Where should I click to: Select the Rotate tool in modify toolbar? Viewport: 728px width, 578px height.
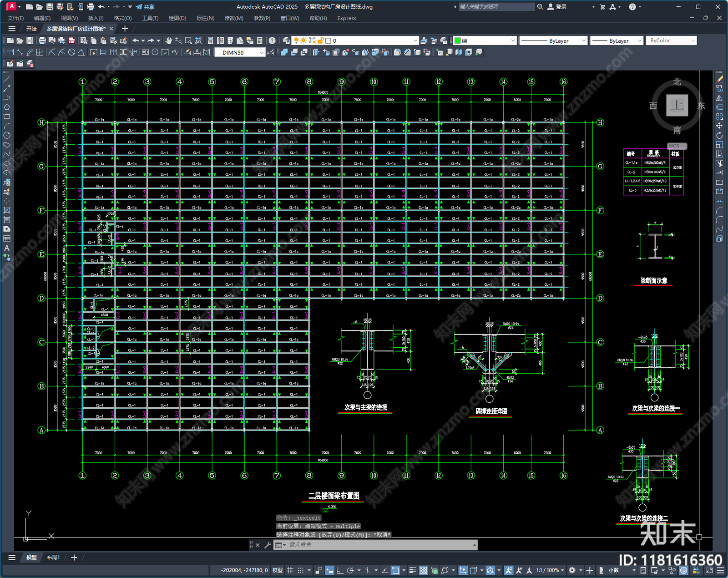pos(719,136)
